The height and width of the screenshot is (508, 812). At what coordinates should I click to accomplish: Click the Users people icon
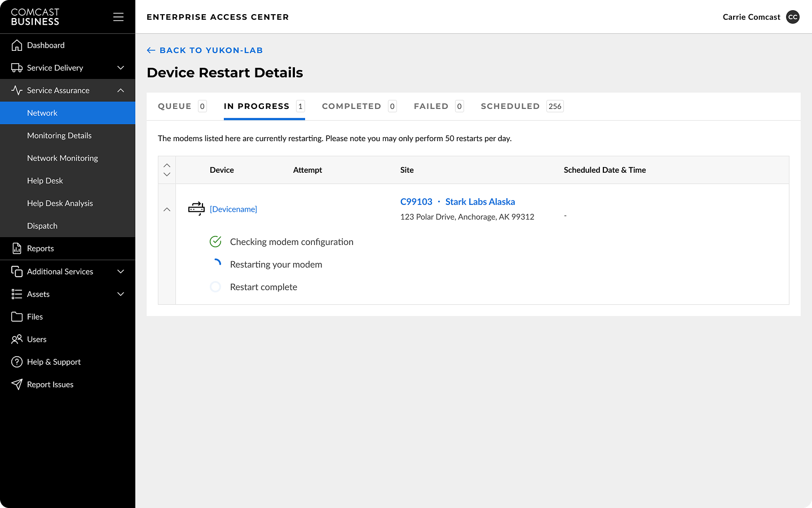click(17, 339)
